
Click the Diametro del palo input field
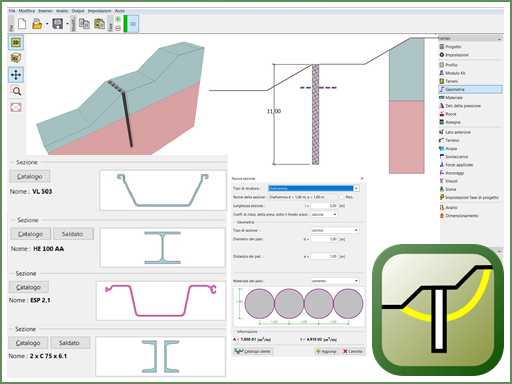(324, 239)
